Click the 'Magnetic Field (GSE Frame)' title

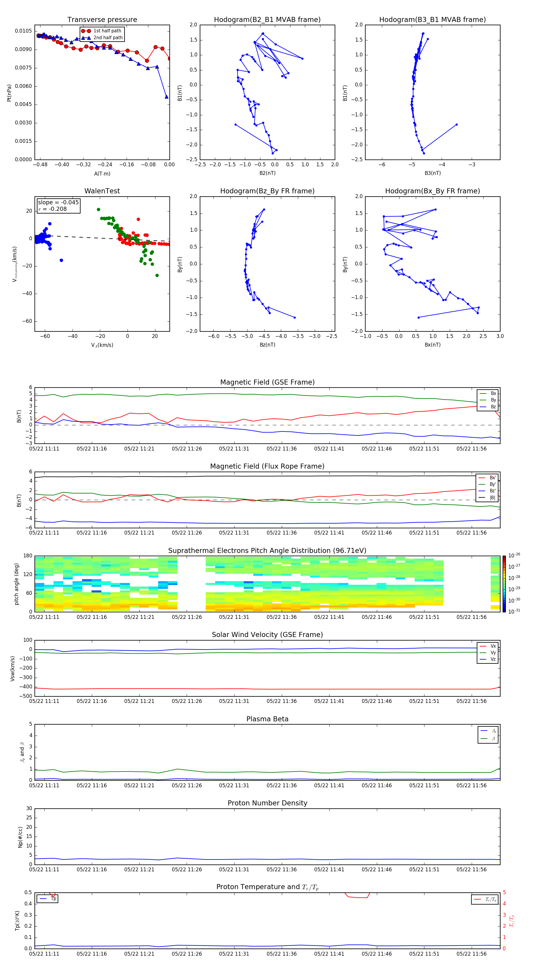point(267,382)
